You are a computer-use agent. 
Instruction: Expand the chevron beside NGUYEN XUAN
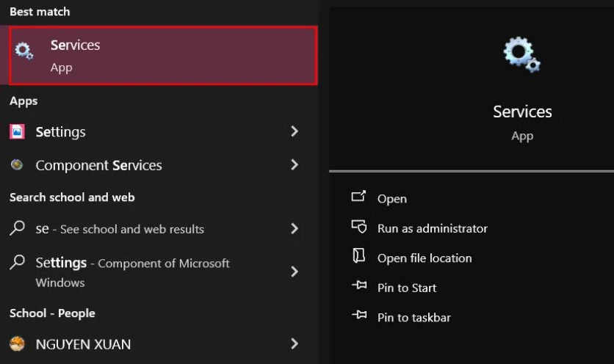(x=295, y=343)
